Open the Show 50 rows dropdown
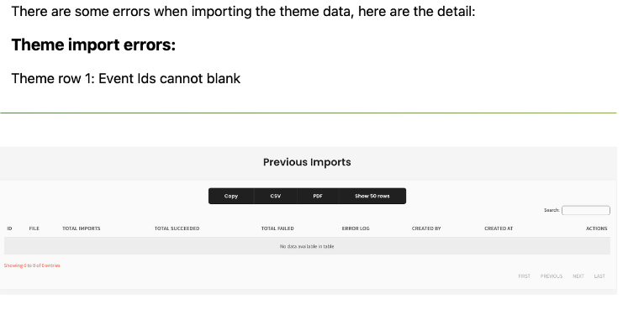The height and width of the screenshot is (310, 644). pyautogui.click(x=372, y=196)
